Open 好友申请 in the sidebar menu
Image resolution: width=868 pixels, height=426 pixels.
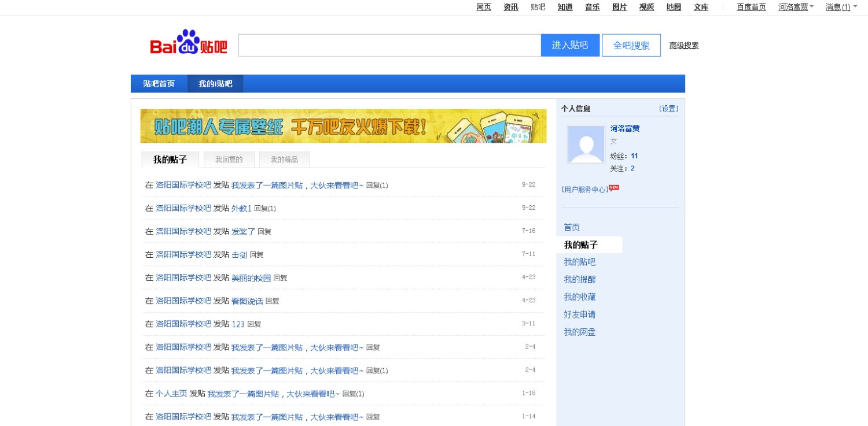[x=580, y=314]
